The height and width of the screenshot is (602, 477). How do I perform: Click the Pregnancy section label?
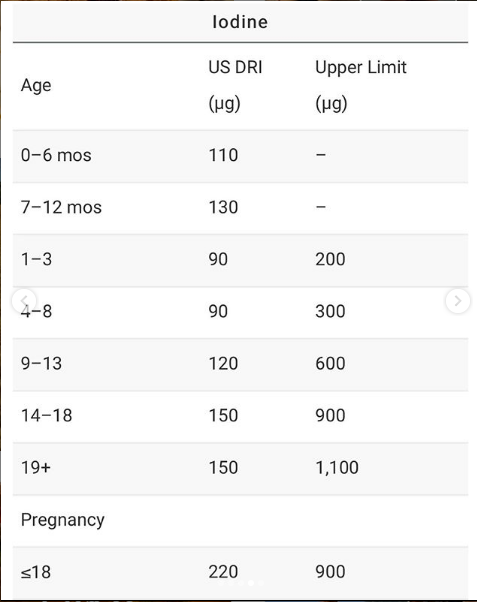coord(63,520)
